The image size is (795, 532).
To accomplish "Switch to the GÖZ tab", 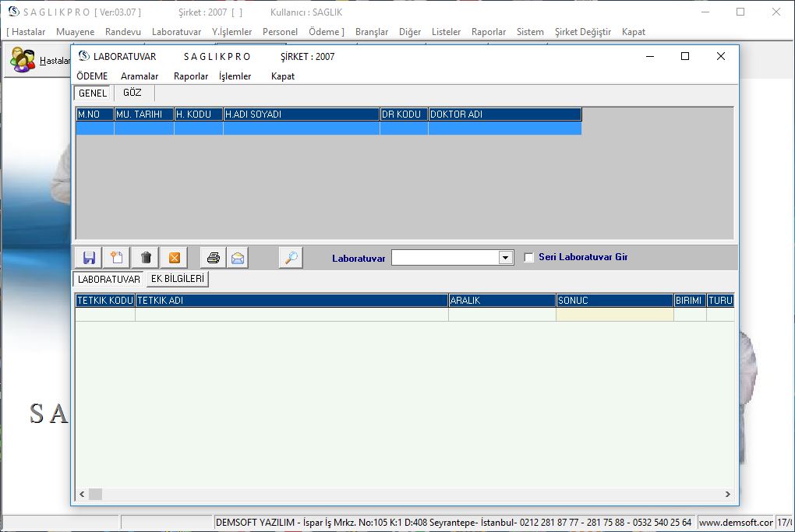I will point(132,93).
